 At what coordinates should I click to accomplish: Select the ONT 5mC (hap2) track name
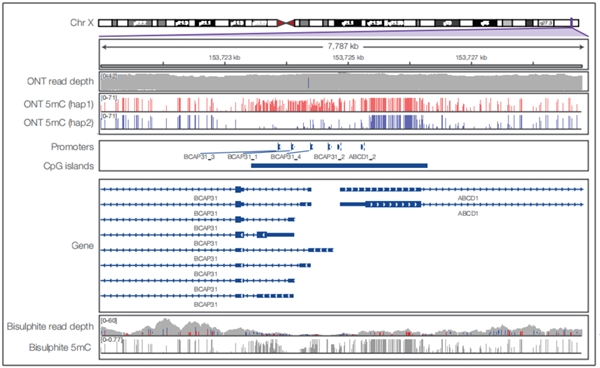(x=59, y=122)
